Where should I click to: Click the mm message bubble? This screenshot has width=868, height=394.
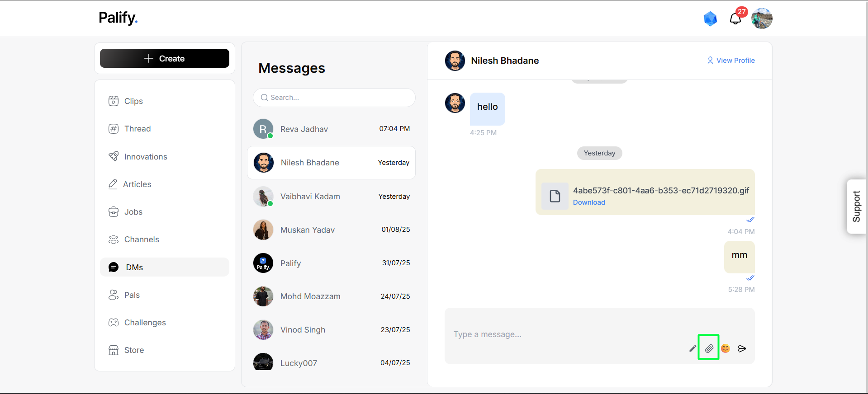[x=740, y=257]
